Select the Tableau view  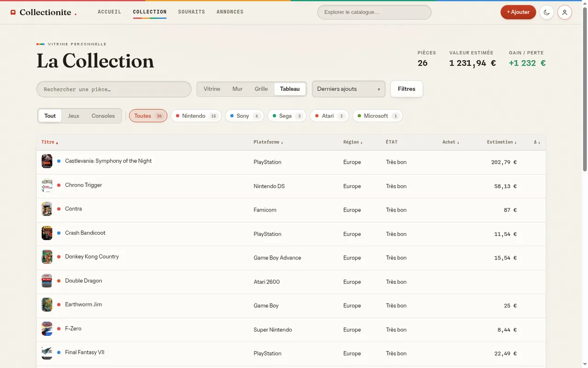click(290, 89)
